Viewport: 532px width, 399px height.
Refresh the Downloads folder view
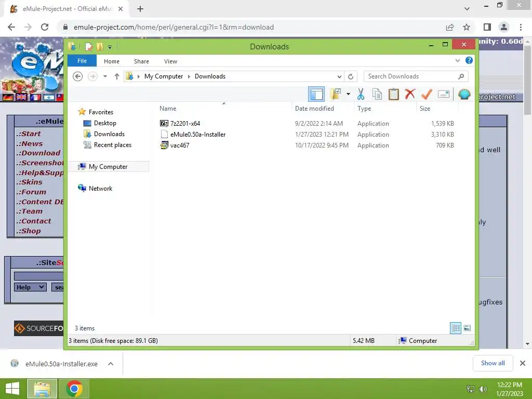[351, 77]
